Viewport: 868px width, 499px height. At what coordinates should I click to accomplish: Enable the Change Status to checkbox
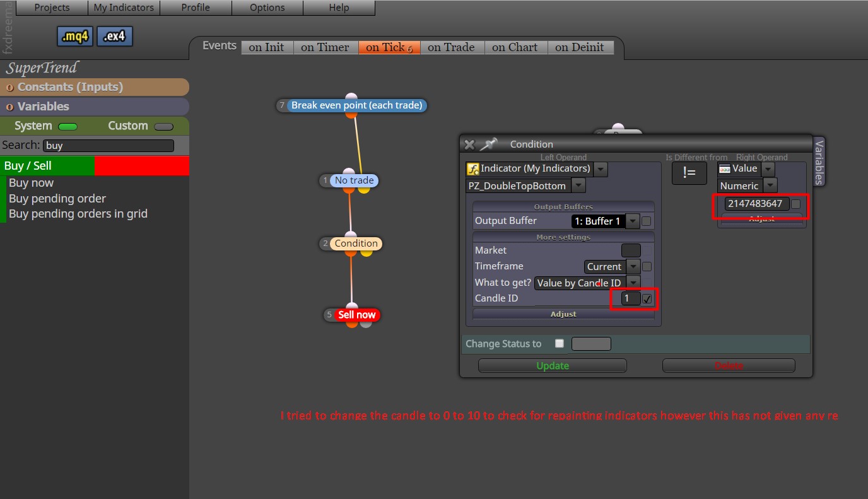click(x=559, y=344)
